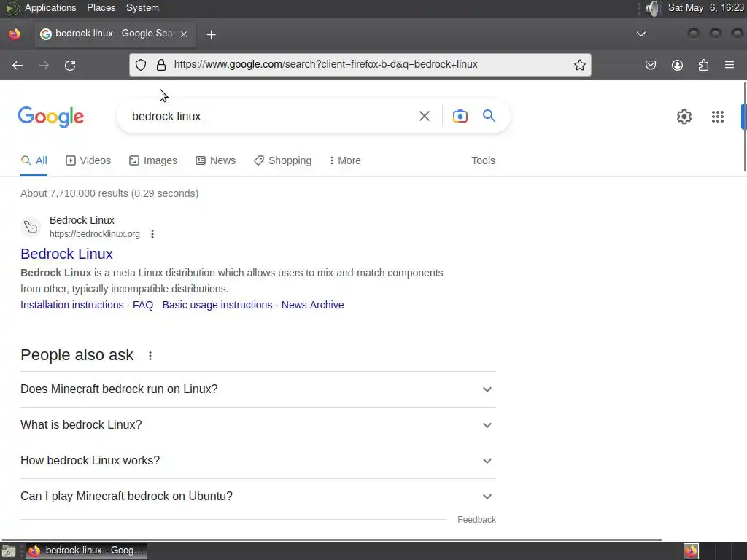Click the vertical page scrollbar
The height and width of the screenshot is (560, 747).
pos(745,127)
